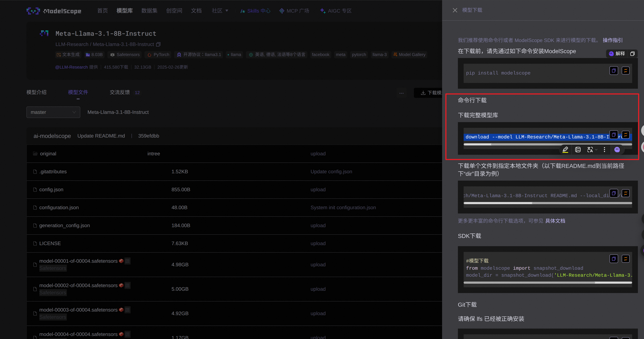The width and height of the screenshot is (644, 339).
Task: Open 数据集 in the top navigation
Action: pos(149,11)
